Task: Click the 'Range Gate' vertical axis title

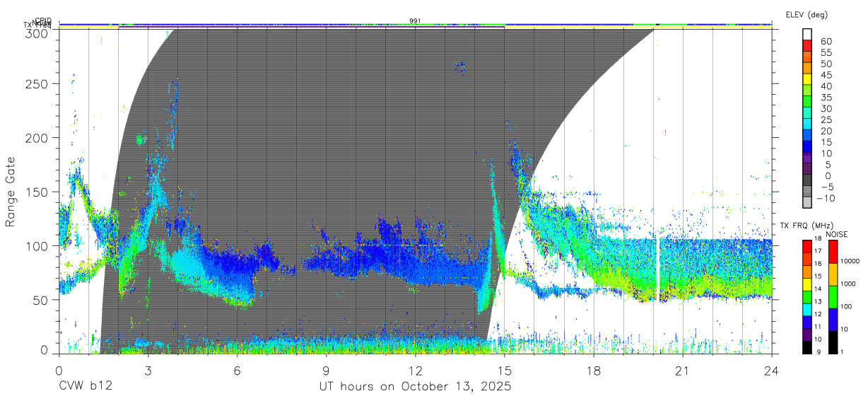Action: (x=11, y=192)
